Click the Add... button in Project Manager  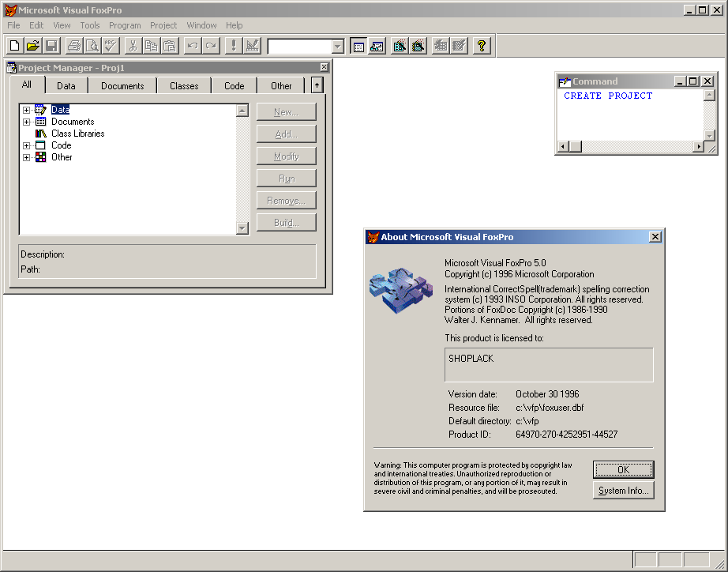coord(287,134)
